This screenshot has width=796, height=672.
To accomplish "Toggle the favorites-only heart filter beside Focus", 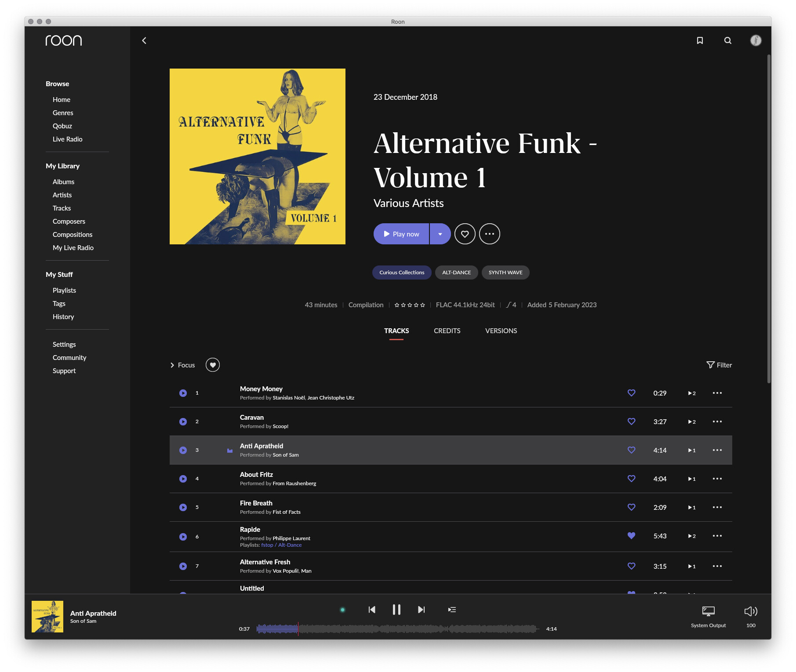I will point(213,365).
